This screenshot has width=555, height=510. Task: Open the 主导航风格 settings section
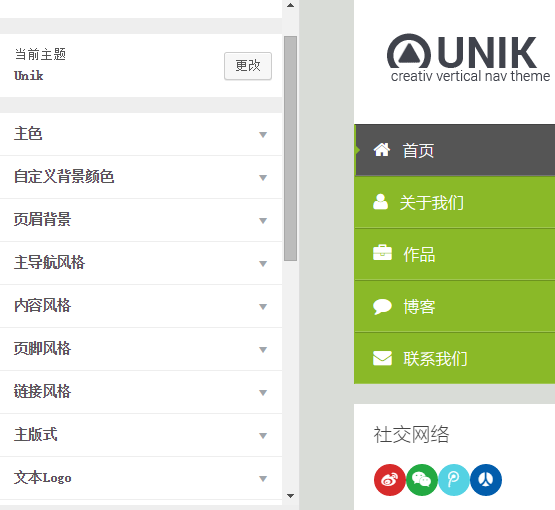(141, 263)
